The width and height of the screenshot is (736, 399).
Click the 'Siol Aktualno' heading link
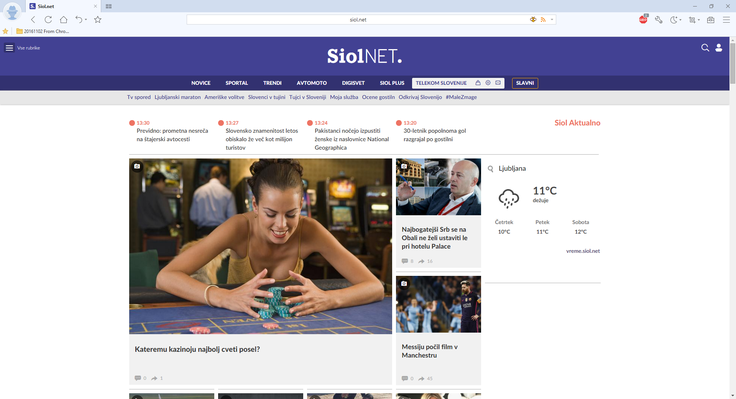coord(577,123)
